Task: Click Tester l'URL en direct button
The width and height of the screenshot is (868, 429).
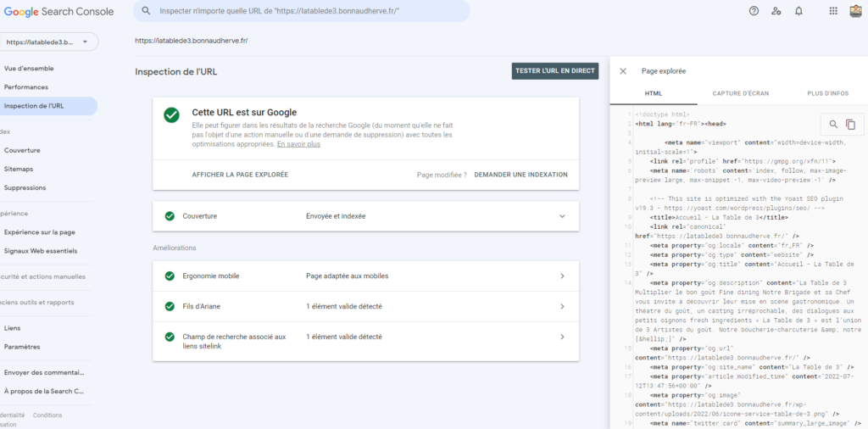Action: point(554,71)
